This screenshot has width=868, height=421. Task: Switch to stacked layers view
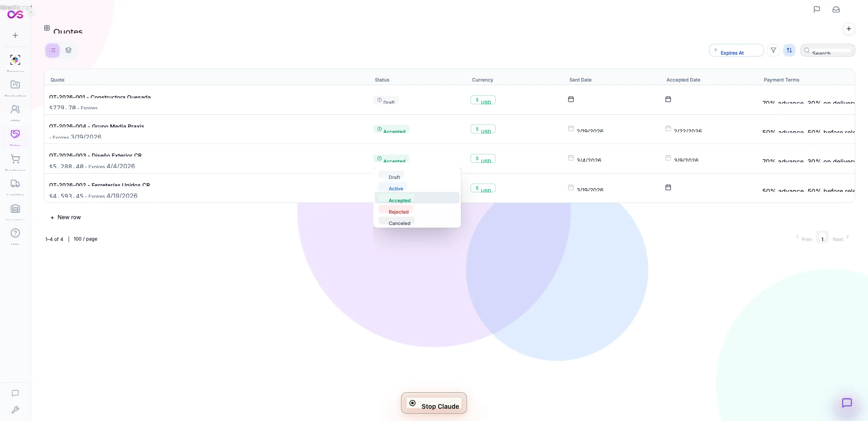[68, 50]
